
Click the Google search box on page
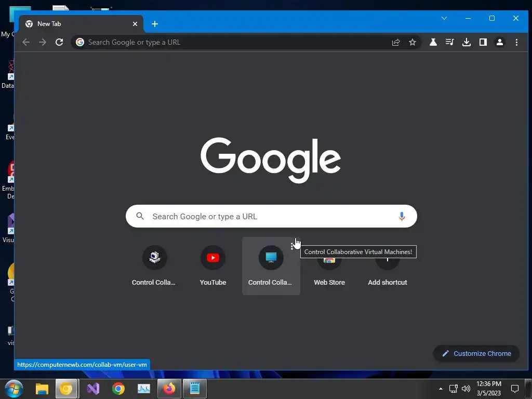(271, 216)
